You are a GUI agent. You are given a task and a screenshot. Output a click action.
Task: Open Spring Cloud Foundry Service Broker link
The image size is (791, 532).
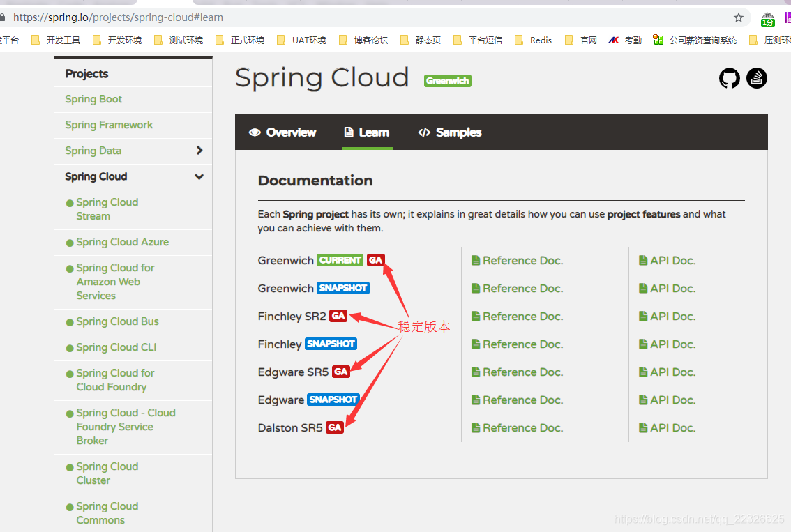126,427
